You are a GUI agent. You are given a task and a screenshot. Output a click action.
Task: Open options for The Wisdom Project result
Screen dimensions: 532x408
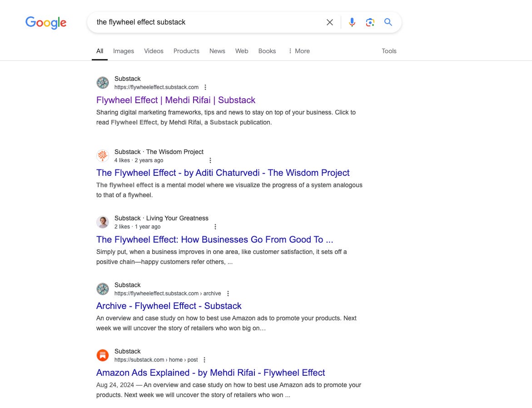point(210,160)
